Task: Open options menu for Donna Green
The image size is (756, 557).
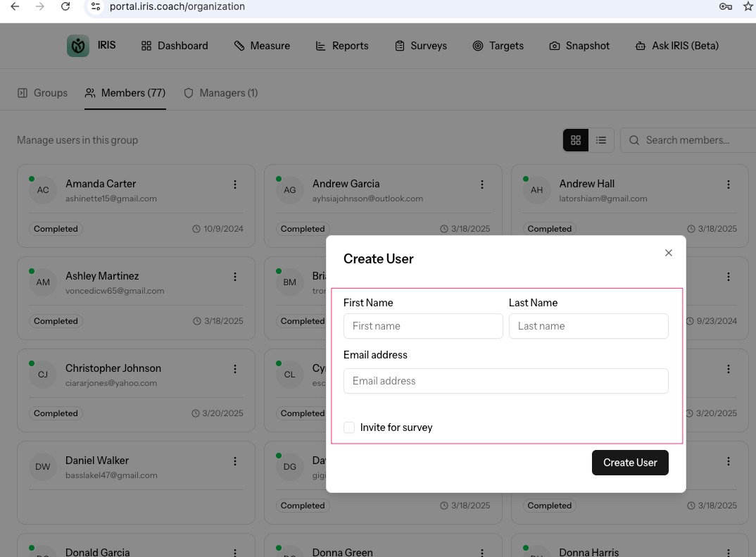Action: (x=481, y=553)
